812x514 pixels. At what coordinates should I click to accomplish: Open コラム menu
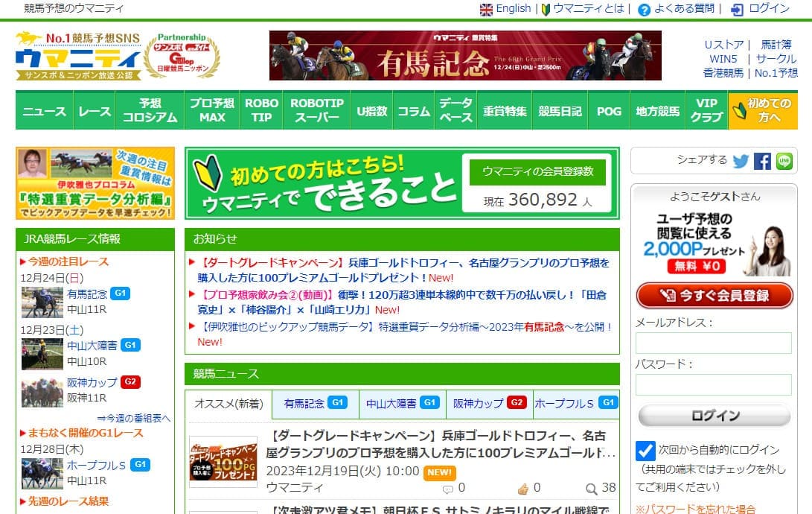click(414, 110)
